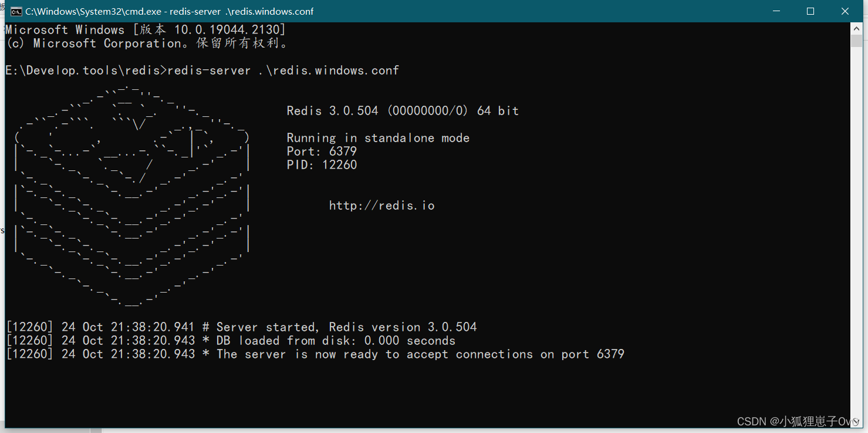The image size is (868, 433).
Task: Click the 'Microsoft Windows [版本 10.0.19044.2130]' line
Action: point(146,30)
